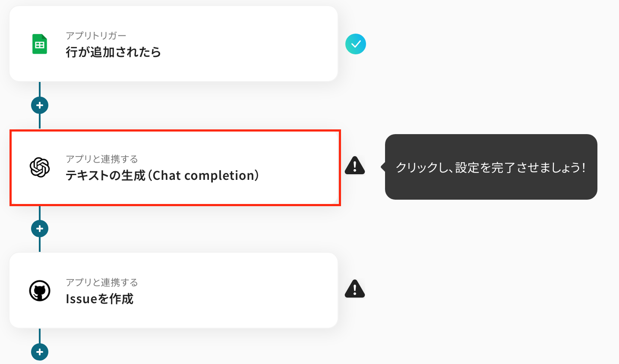Add a step below Issueを作成 card

pyautogui.click(x=40, y=352)
